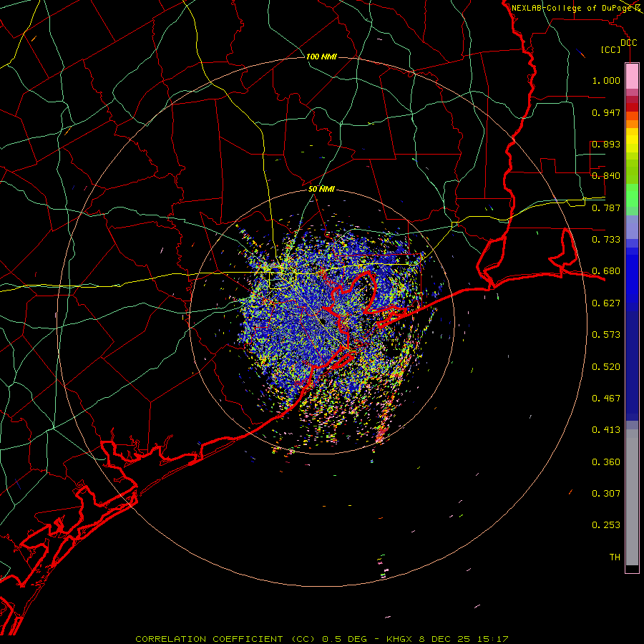Click the Correlation Coefficient caption at bottom

321,639
